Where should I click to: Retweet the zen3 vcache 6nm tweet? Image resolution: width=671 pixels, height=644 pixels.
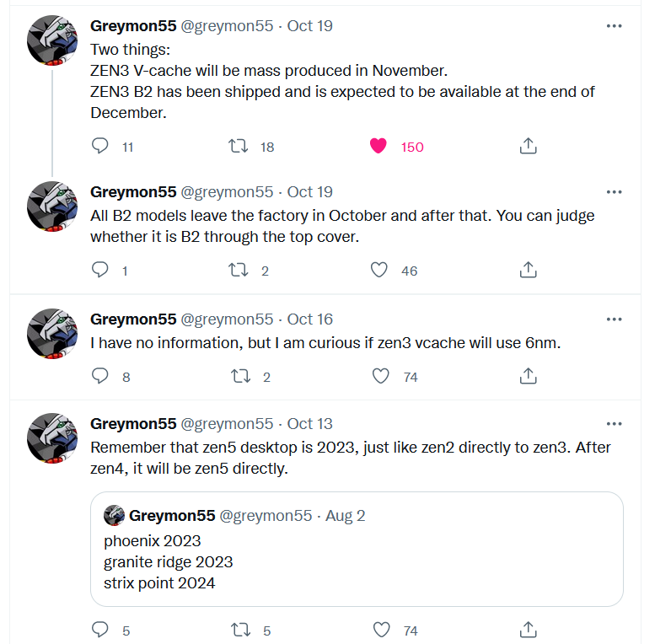coord(239,376)
